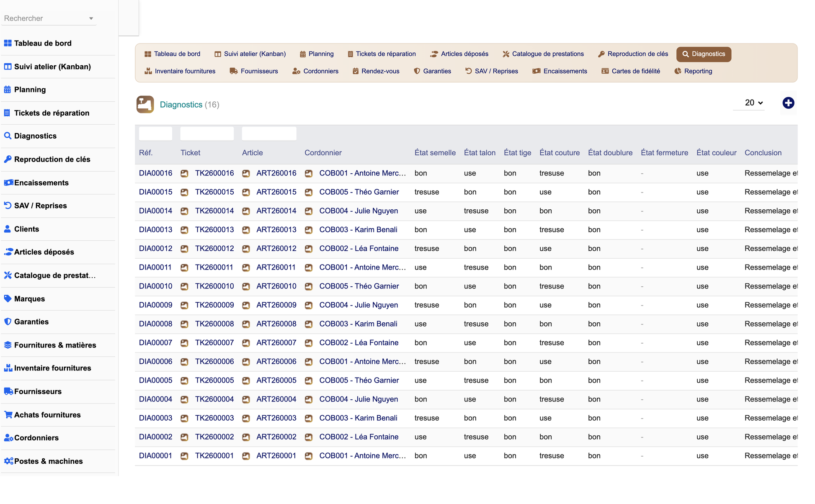Click the Clients person icon in sidebar
The image size is (815, 504).
pyautogui.click(x=8, y=229)
